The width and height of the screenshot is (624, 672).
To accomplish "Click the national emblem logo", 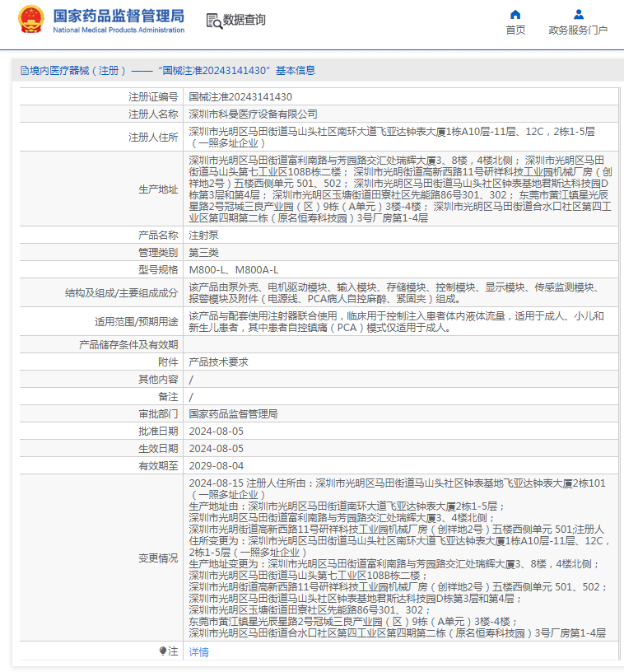I will pyautogui.click(x=30, y=20).
